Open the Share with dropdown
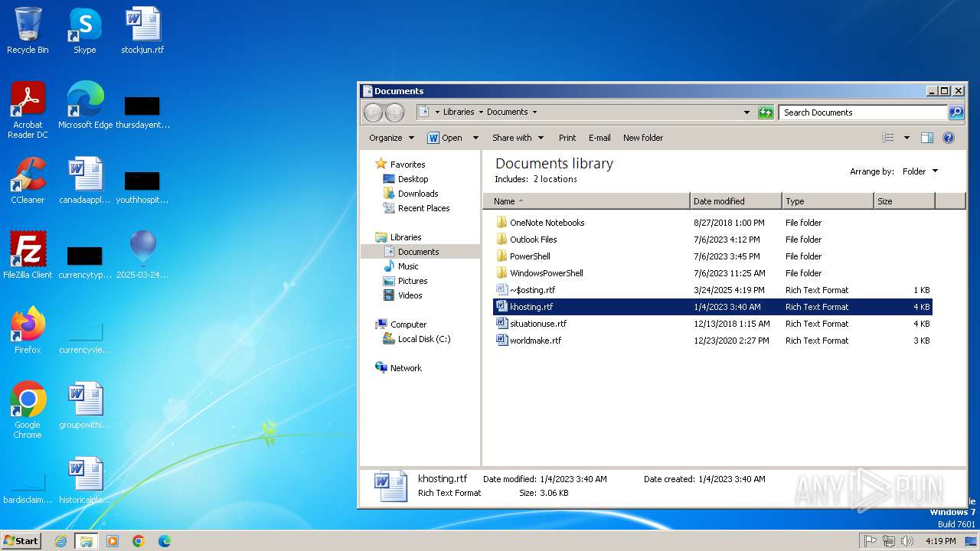The image size is (980, 551). [518, 138]
